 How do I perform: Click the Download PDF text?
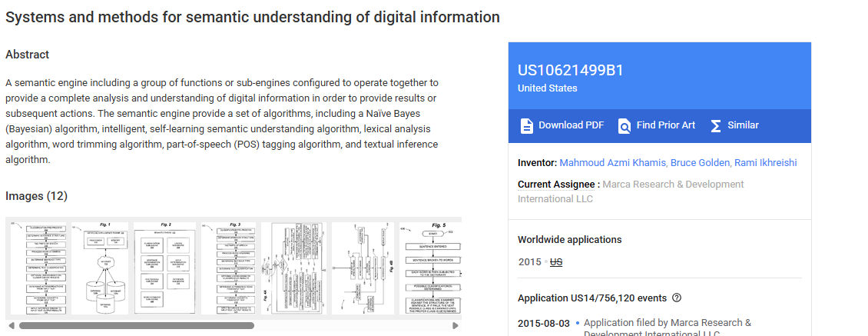click(571, 125)
